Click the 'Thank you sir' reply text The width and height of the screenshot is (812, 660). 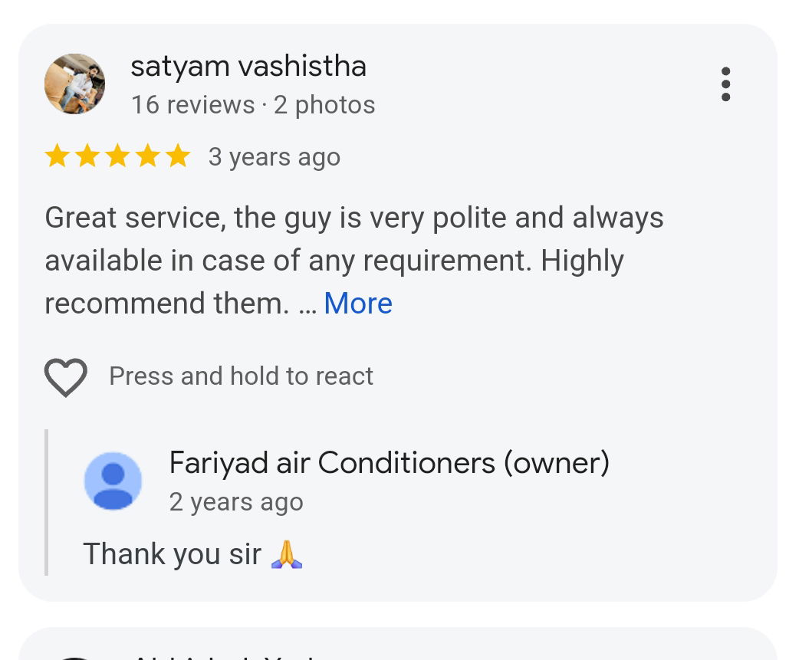[x=172, y=554]
